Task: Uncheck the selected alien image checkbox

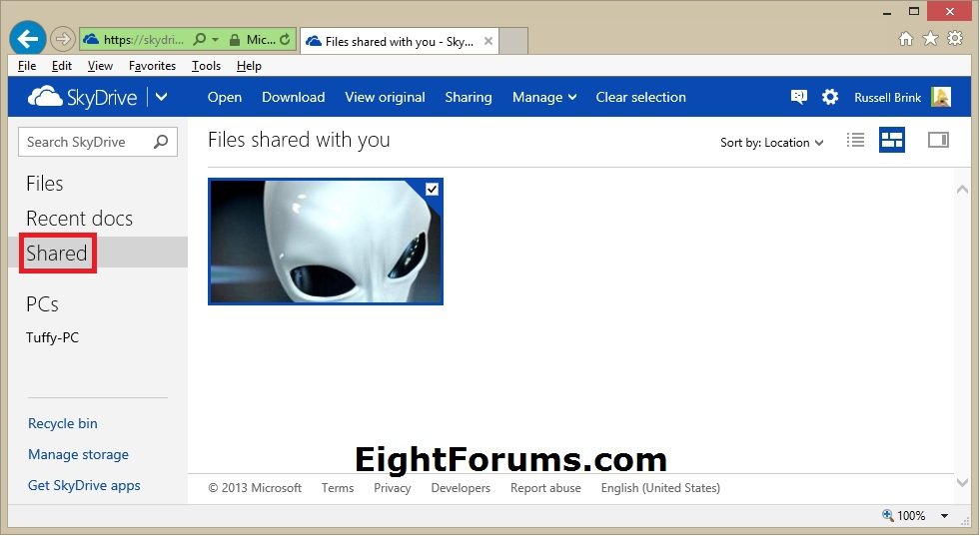Action: click(432, 190)
